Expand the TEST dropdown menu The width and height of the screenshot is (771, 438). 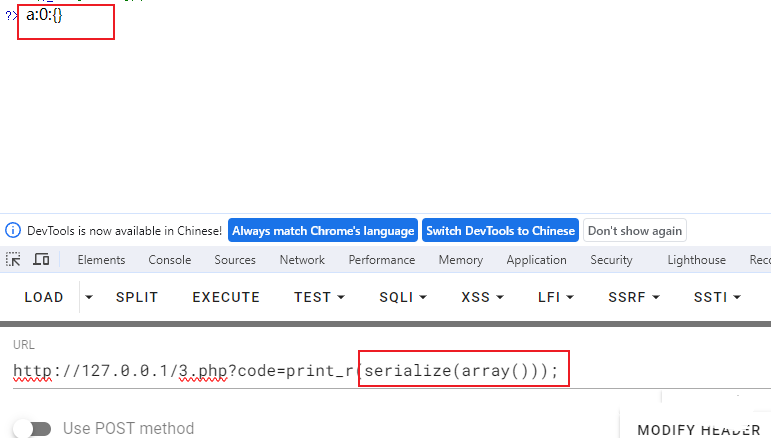coord(320,297)
